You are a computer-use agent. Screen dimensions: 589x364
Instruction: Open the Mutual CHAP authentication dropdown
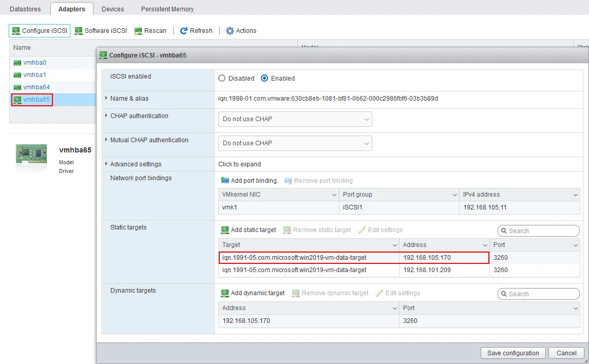(295, 143)
